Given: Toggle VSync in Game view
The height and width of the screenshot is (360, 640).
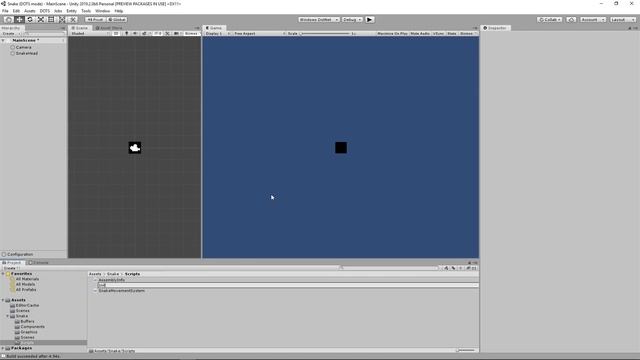Looking at the screenshot, I should [x=438, y=33].
